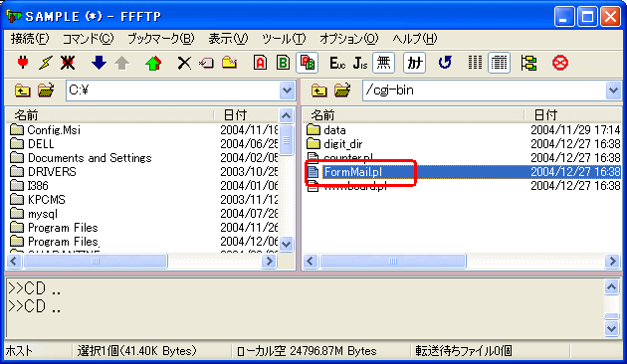Click the red plug Connect icon

point(23,63)
